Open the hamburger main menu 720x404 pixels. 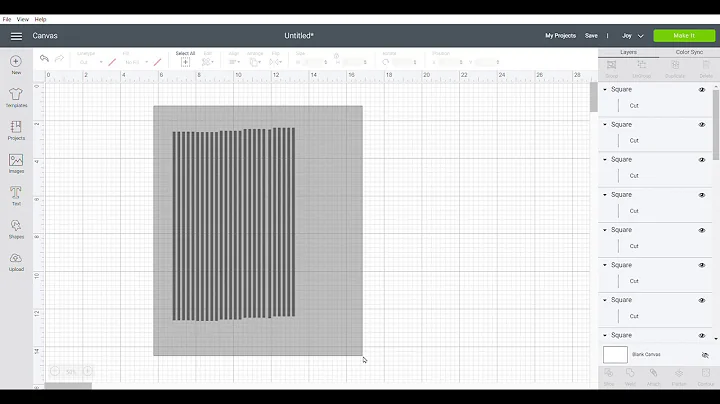[x=16, y=36]
